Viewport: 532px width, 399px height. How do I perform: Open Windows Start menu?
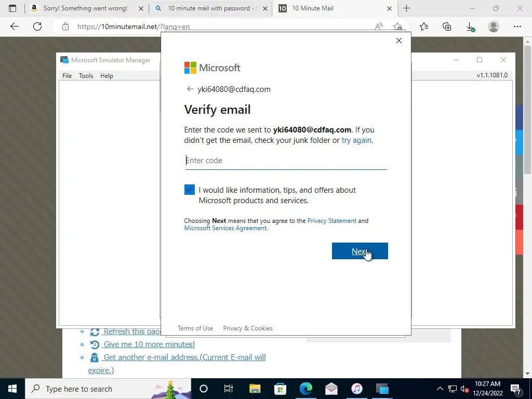click(x=12, y=389)
